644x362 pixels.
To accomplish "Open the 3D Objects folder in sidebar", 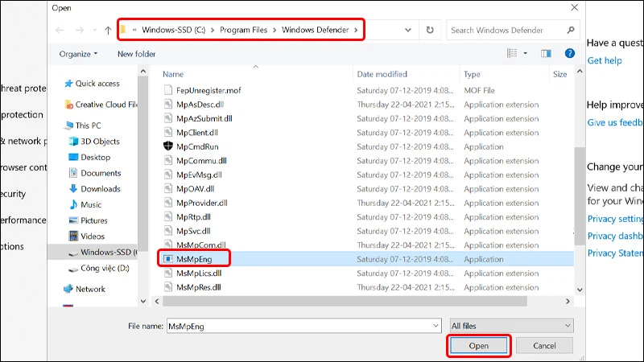I will [x=100, y=142].
